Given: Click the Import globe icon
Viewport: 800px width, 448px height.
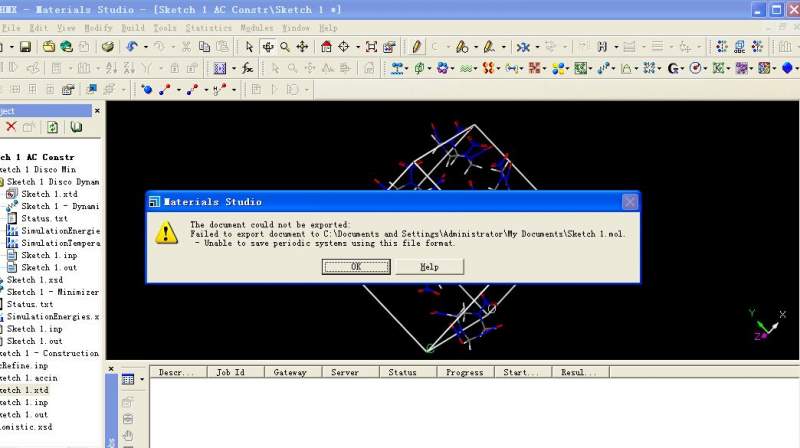Looking at the screenshot, I should (x=66, y=47).
